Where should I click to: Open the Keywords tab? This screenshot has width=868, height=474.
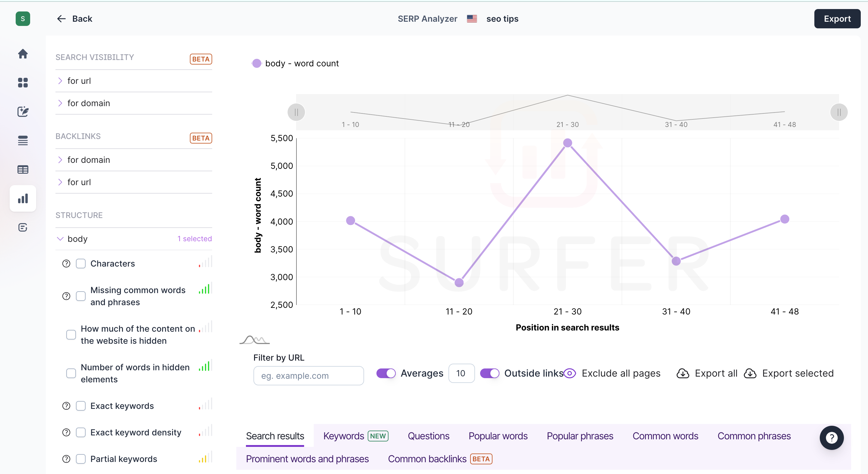(356, 436)
